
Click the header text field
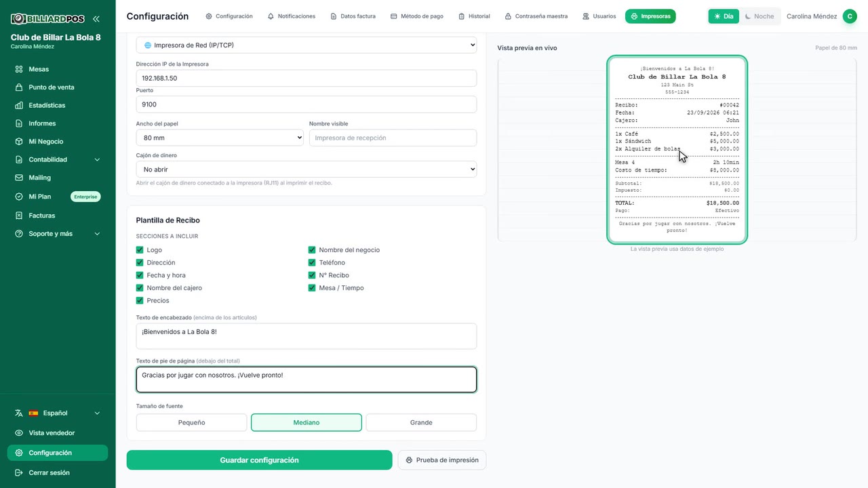pyautogui.click(x=307, y=336)
